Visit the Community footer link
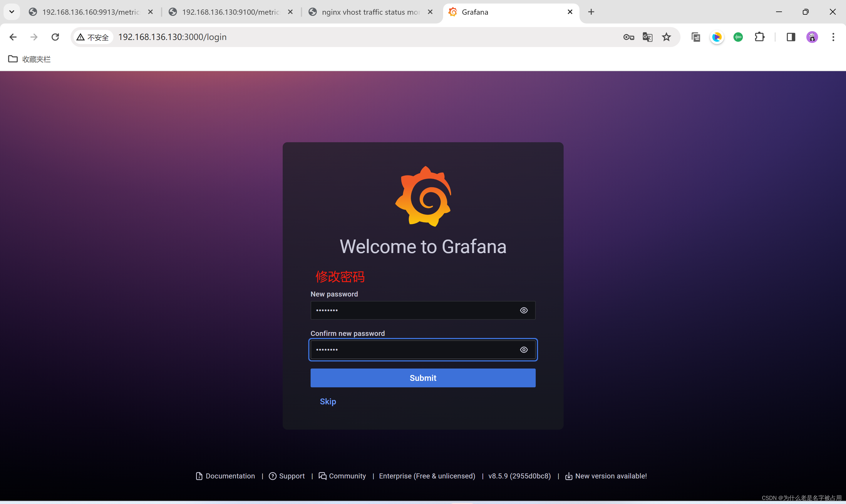The height and width of the screenshot is (504, 846). (342, 476)
